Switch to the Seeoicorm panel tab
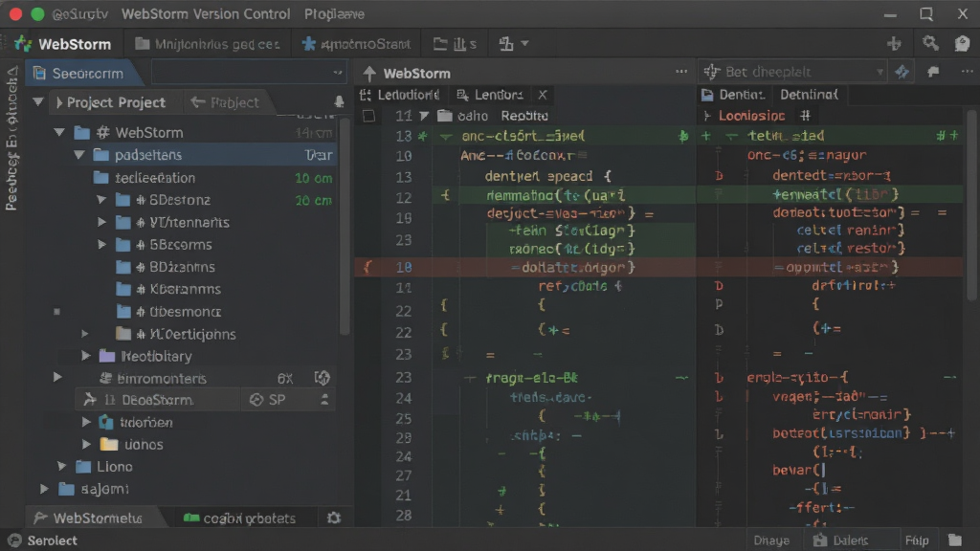 (x=84, y=73)
